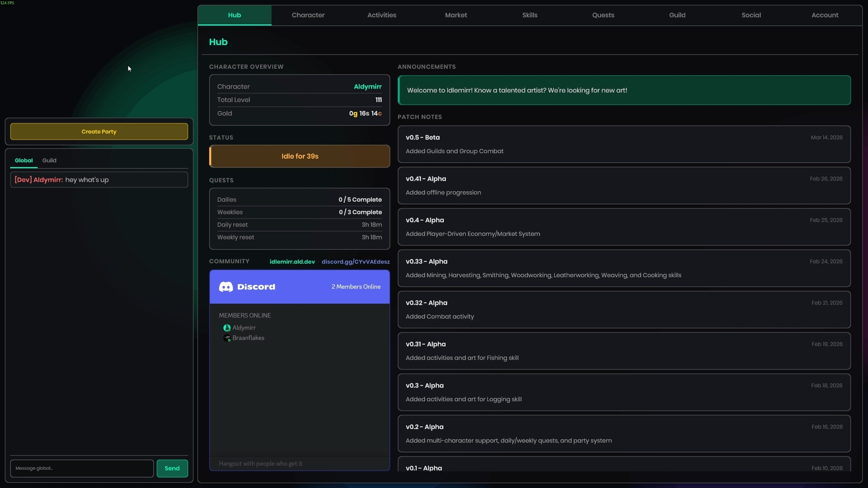Open the Skills tab
The image size is (868, 488).
click(x=529, y=15)
